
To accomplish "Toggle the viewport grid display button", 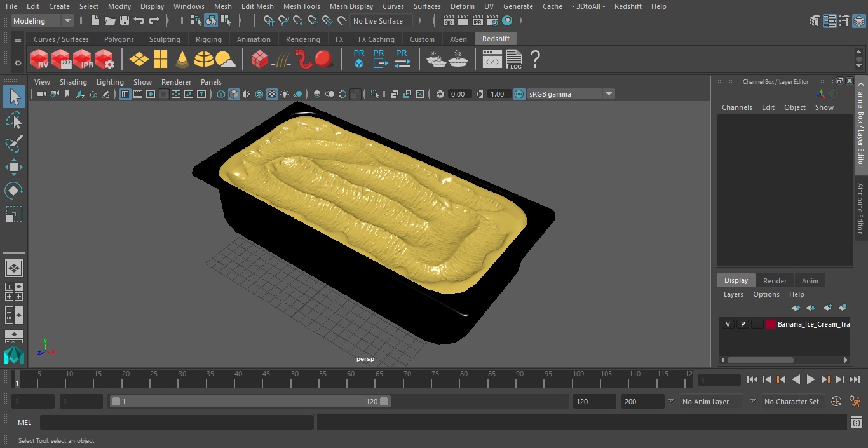I will [x=125, y=94].
